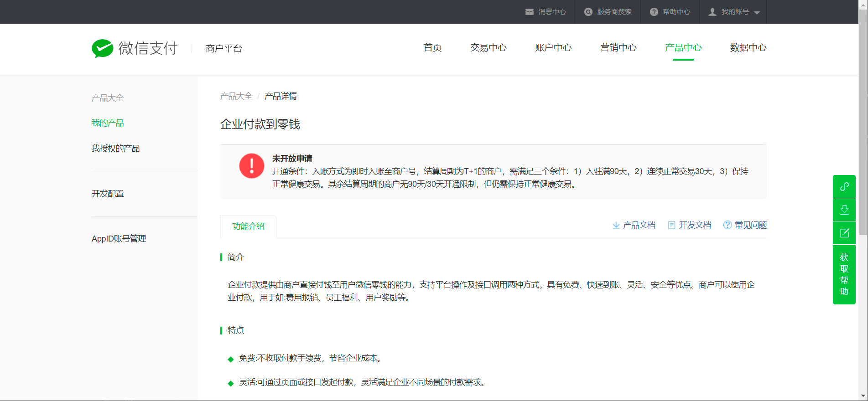868x401 pixels.
Task: Click the 常见问题 question circle icon
Action: 728,225
